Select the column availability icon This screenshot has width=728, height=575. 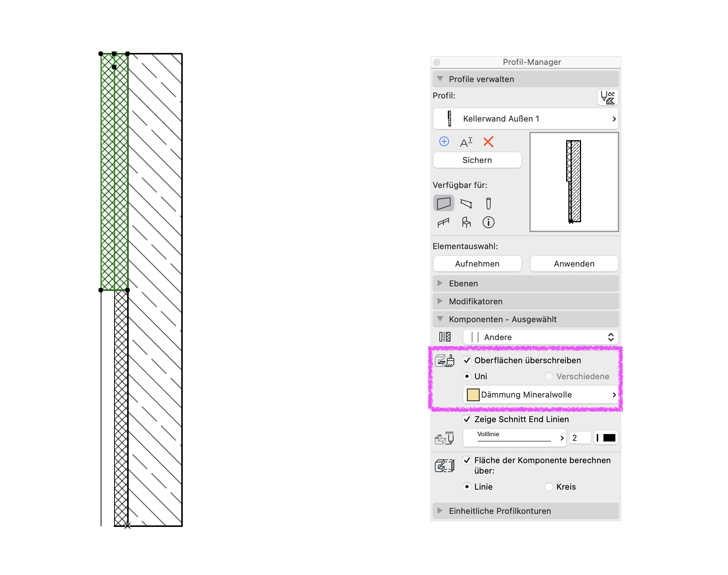pyautogui.click(x=489, y=203)
